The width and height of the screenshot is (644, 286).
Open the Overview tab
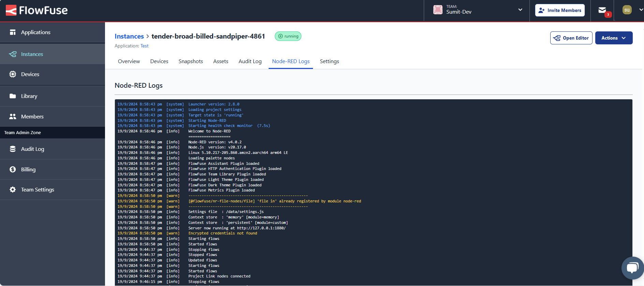click(129, 61)
